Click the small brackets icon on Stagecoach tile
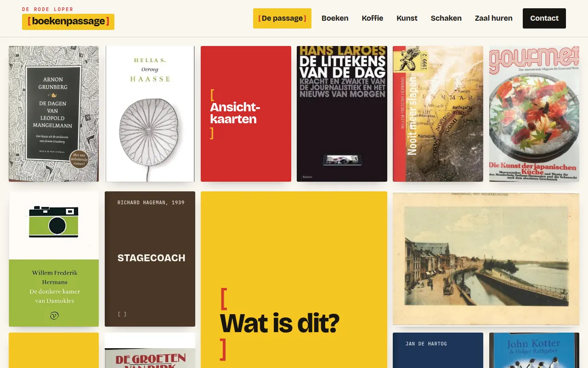The width and height of the screenshot is (588, 368). pos(122,314)
